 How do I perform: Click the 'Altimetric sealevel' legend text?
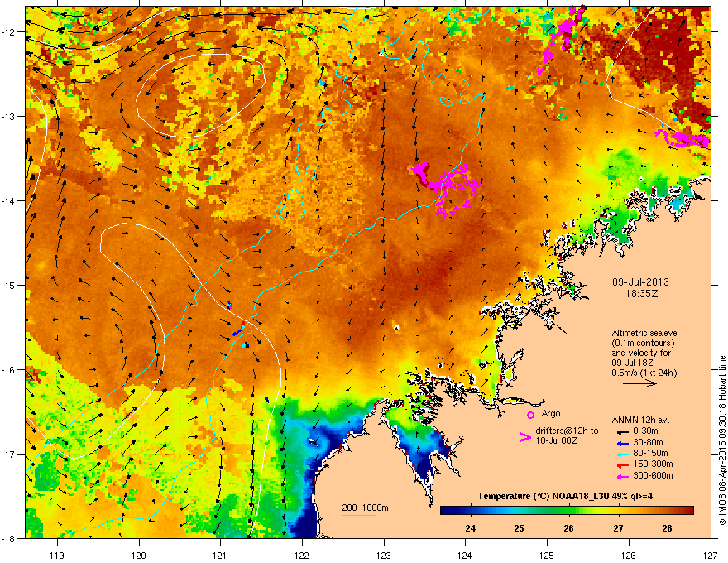645,333
